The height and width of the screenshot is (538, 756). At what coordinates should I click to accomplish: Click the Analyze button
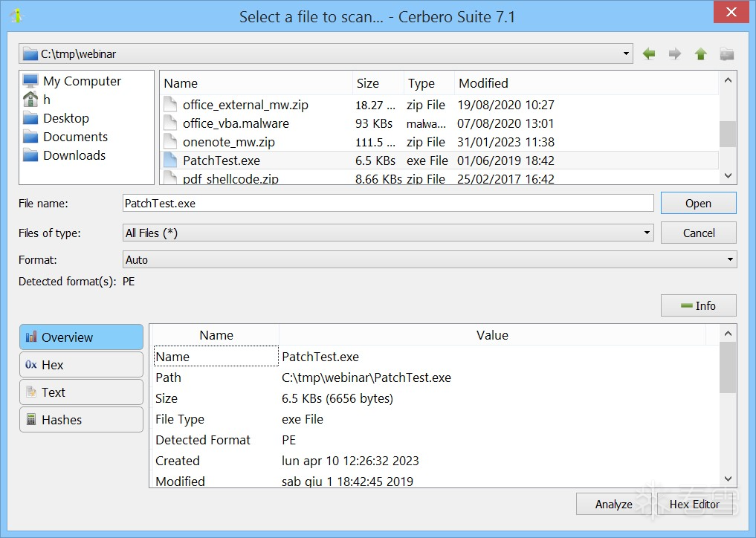pyautogui.click(x=613, y=504)
